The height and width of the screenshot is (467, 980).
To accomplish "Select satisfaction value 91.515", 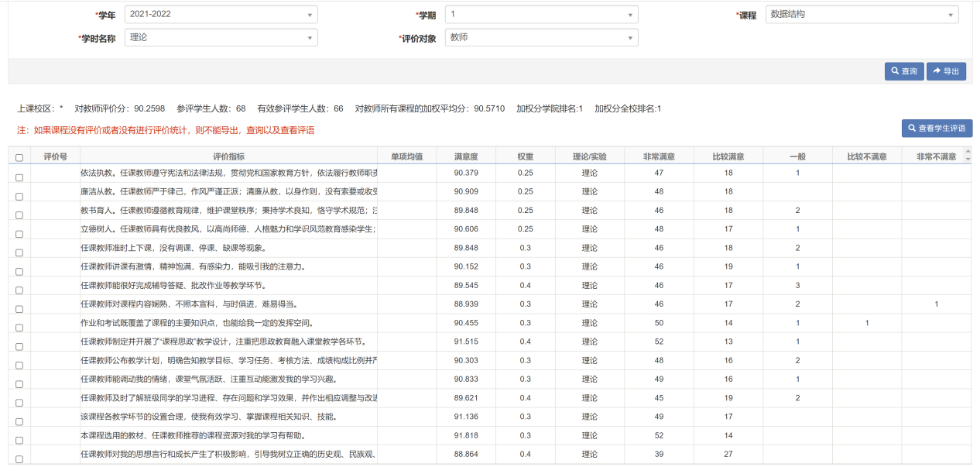I will (x=466, y=342).
